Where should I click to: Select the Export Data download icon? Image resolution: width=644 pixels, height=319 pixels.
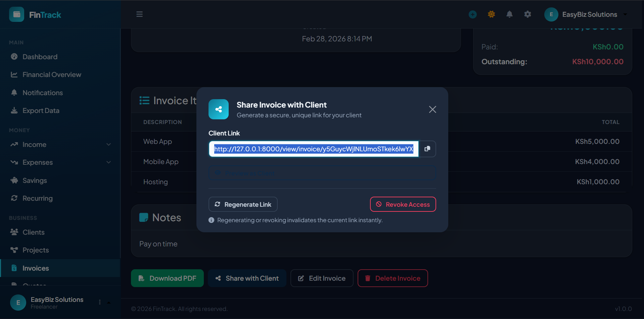pos(14,110)
